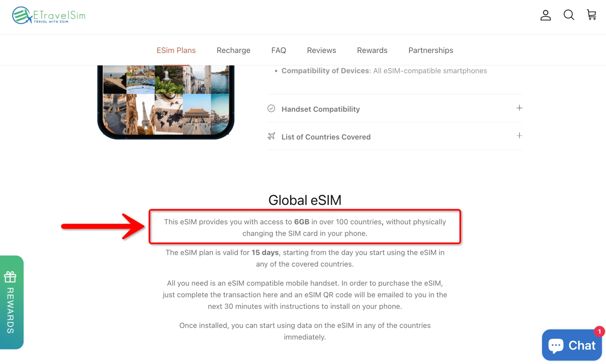Select the eSIM Plans tab
Screen dimensions: 606x364
176,50
